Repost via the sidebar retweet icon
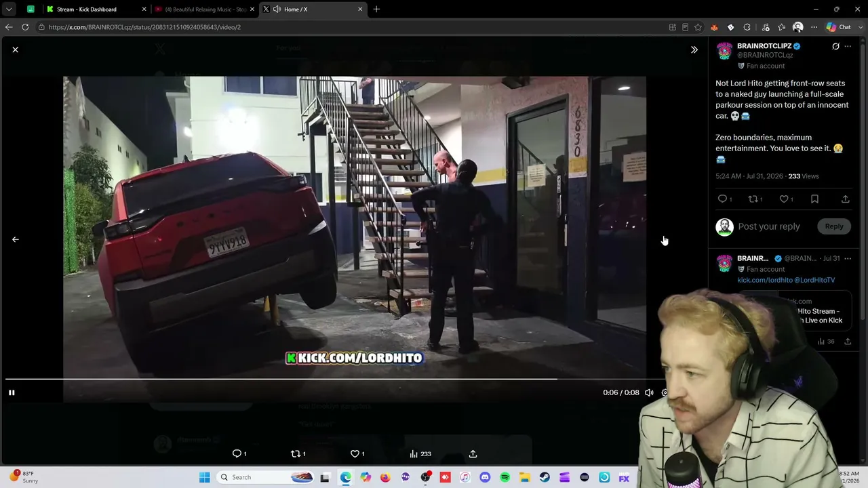868x488 pixels. click(755, 199)
